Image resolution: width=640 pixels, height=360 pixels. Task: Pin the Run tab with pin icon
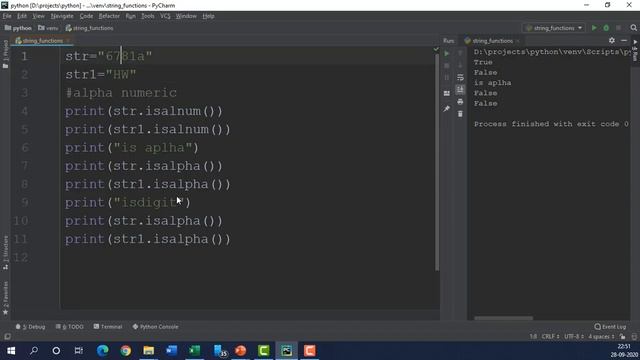[447, 109]
